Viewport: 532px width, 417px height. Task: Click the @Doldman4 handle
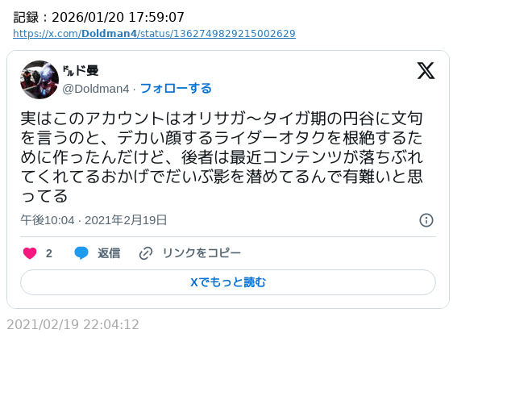pos(96,89)
